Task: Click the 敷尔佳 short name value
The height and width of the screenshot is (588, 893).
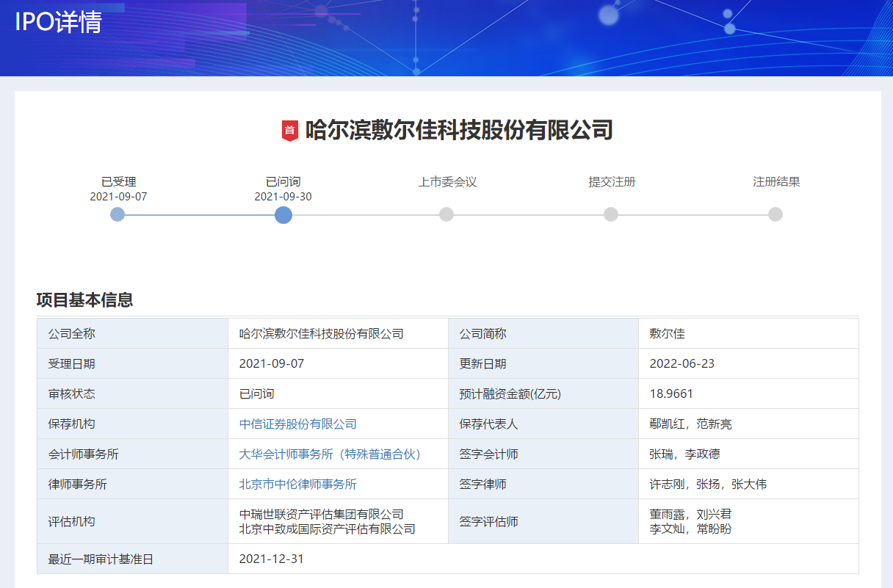Action: coord(668,334)
